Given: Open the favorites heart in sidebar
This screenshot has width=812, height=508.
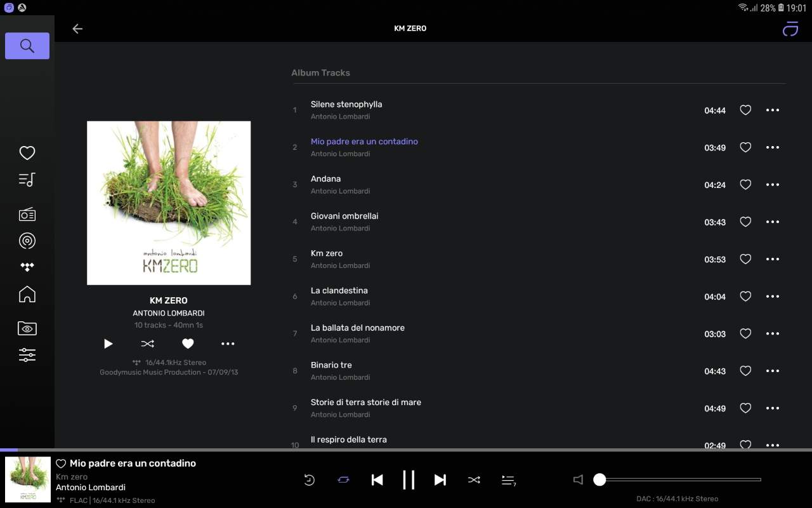Looking at the screenshot, I should pos(27,153).
